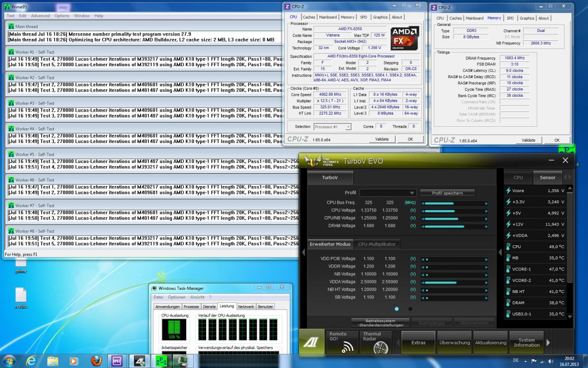The width and height of the screenshot is (588, 368).
Task: Open Überwachung in AI Suite bar
Action: click(454, 343)
